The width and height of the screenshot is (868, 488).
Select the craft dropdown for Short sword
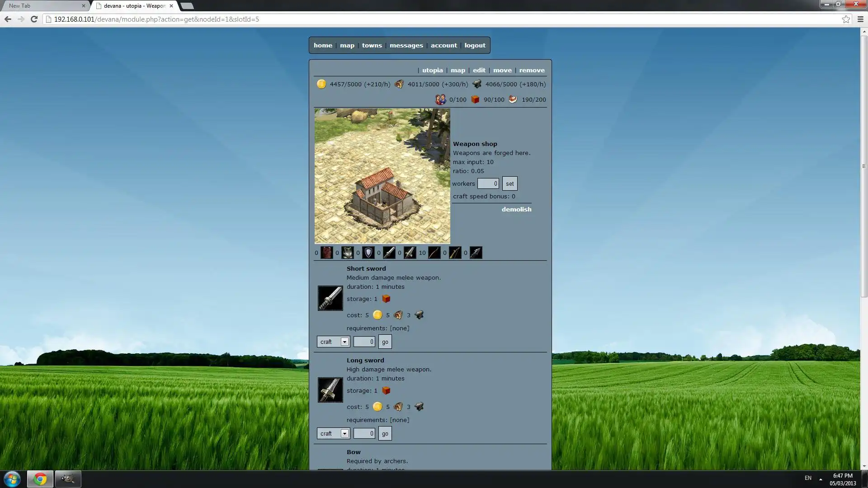coord(332,342)
